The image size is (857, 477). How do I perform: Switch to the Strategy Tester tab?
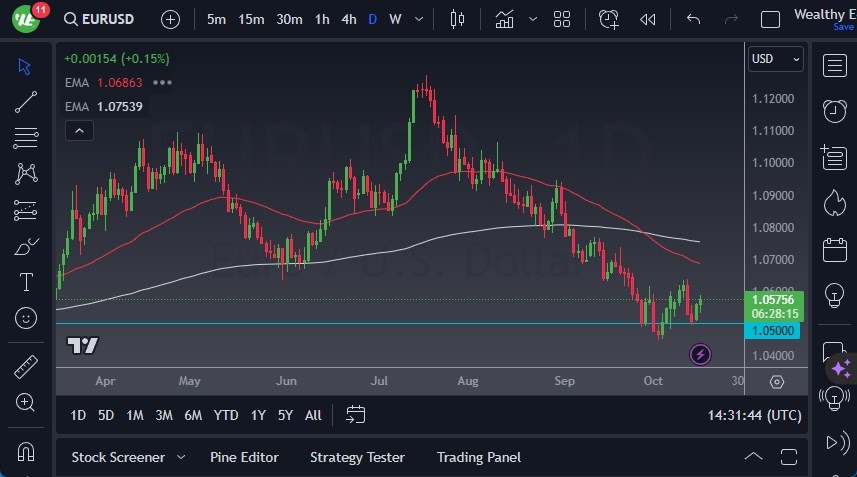click(357, 457)
